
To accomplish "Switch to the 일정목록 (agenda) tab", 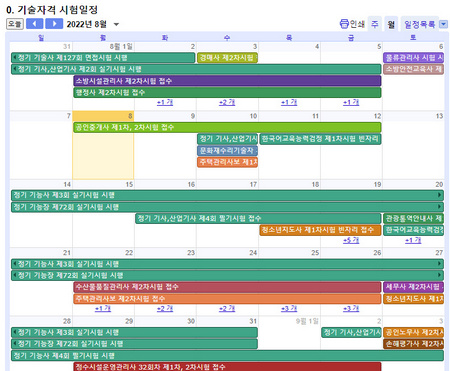I will (419, 24).
